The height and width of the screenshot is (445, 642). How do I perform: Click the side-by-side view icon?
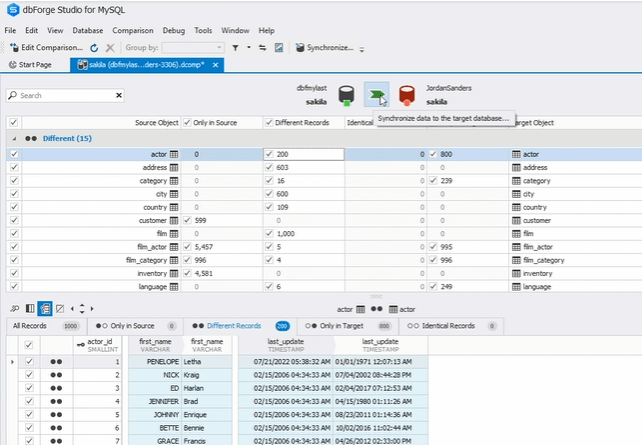pyautogui.click(x=30, y=309)
